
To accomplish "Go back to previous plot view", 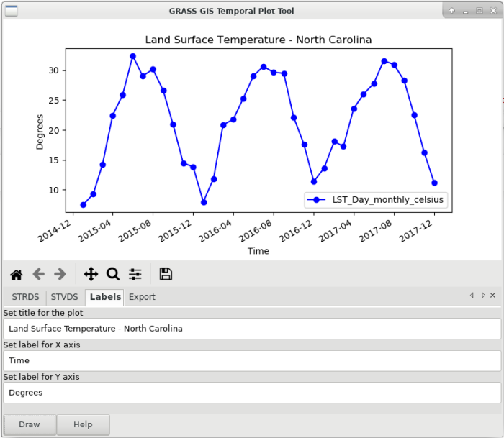I will (38, 274).
